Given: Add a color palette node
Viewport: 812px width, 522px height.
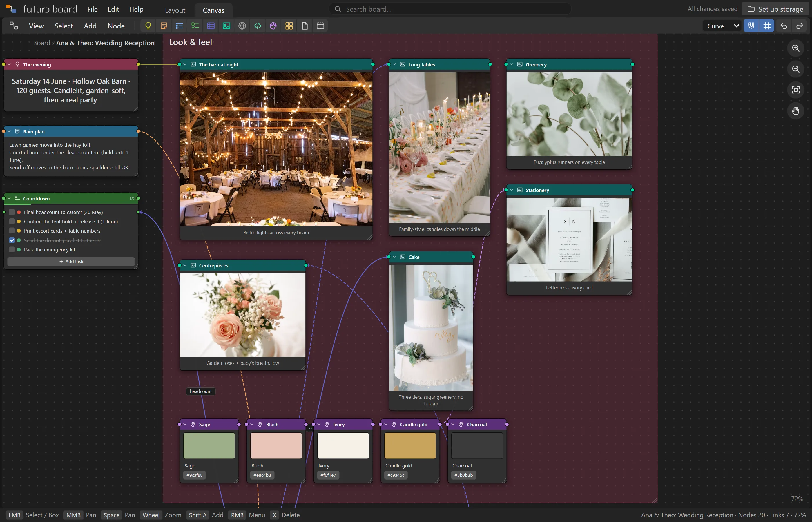Looking at the screenshot, I should (273, 26).
